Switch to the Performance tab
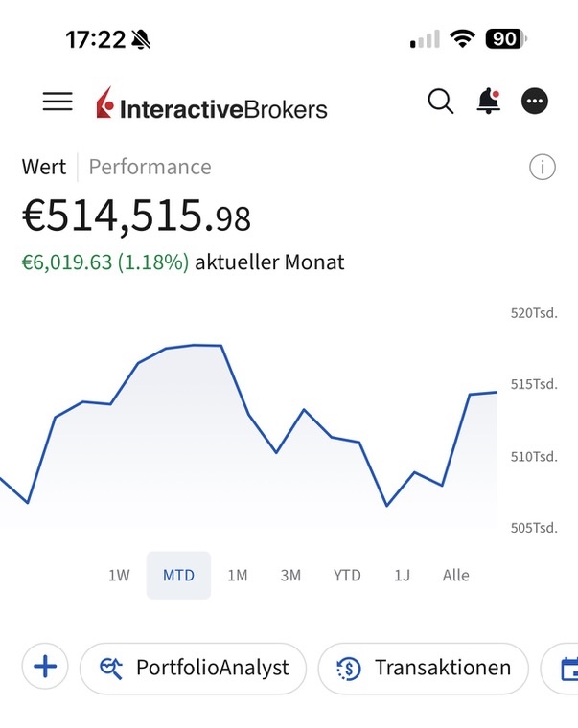 150,167
